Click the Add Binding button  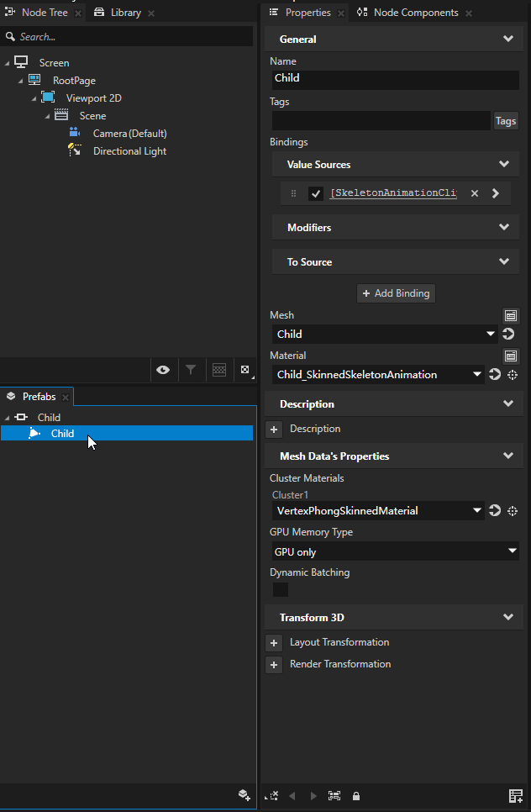(x=396, y=293)
